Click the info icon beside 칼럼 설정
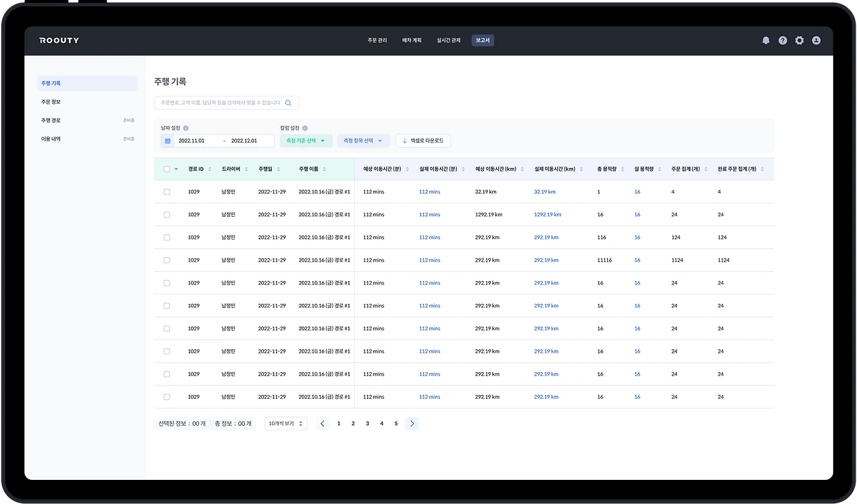This screenshot has width=857, height=504. pos(305,128)
